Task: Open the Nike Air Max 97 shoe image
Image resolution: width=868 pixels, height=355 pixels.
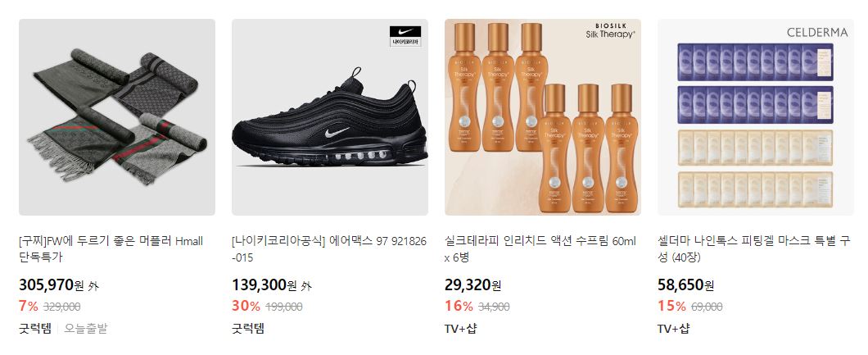Action: coord(330,117)
